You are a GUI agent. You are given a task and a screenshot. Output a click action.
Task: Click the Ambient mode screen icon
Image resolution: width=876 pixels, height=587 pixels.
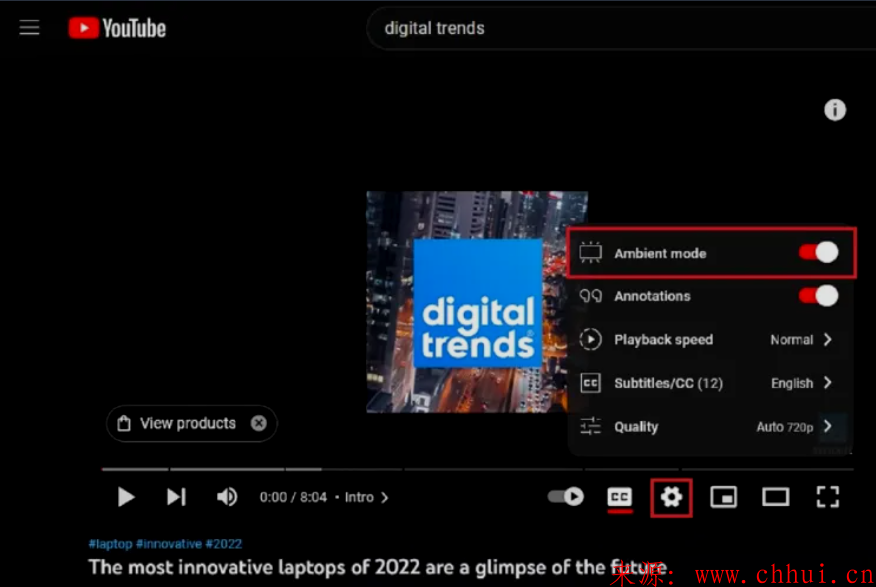click(591, 252)
